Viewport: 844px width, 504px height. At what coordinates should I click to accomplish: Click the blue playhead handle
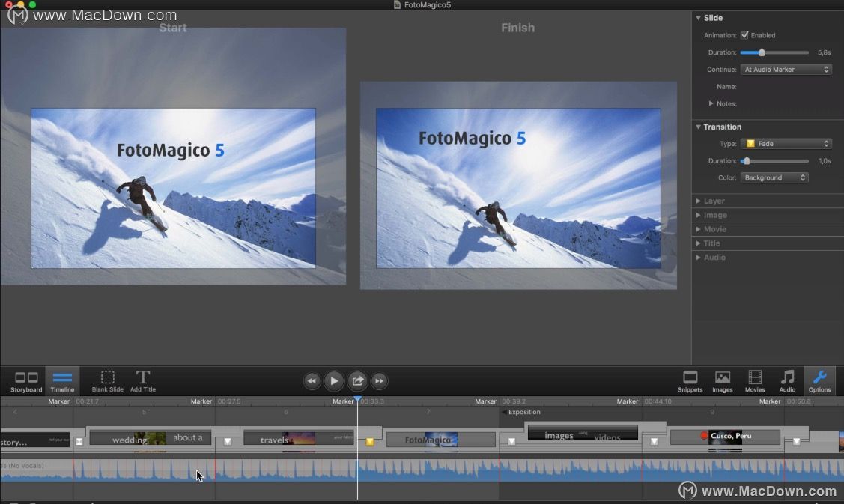coord(357,398)
